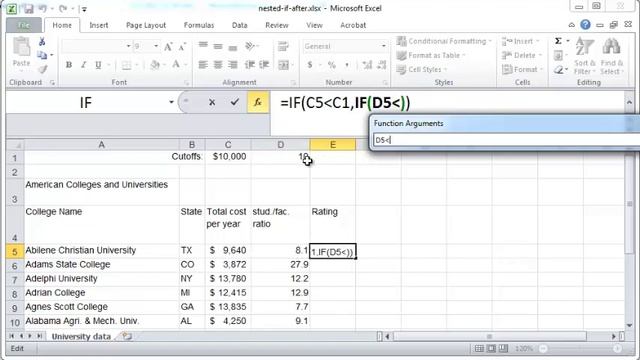
Task: Toggle Underline formatting
Action: click(98, 64)
